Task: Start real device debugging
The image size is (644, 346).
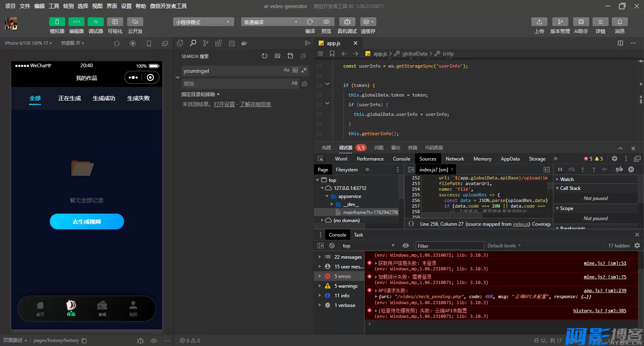Action: click(x=347, y=22)
